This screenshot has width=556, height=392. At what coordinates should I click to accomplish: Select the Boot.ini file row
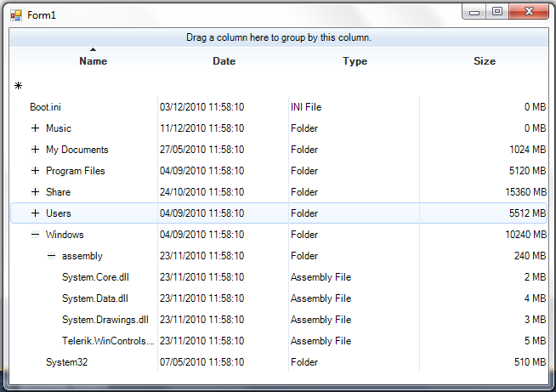click(x=45, y=107)
